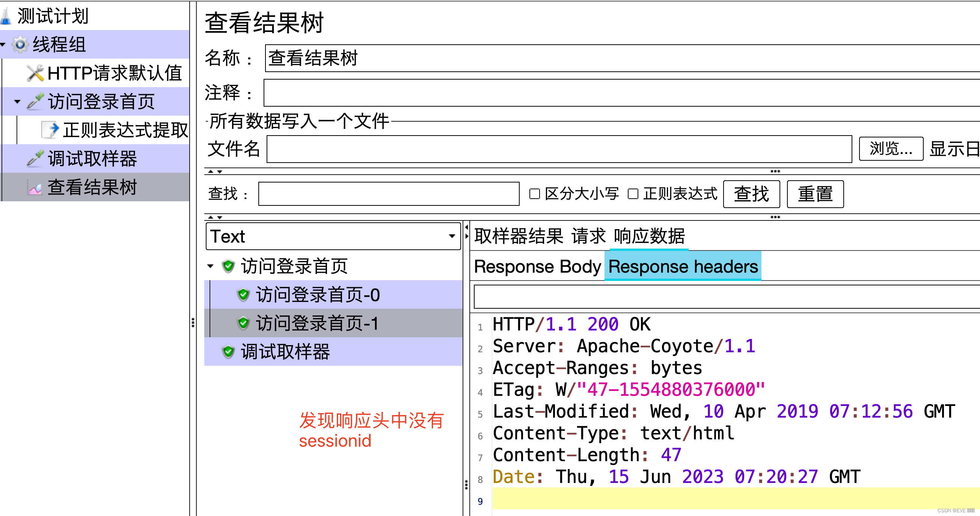980x516 pixels.
Task: Select result 访问登录首页-1
Action: click(317, 323)
